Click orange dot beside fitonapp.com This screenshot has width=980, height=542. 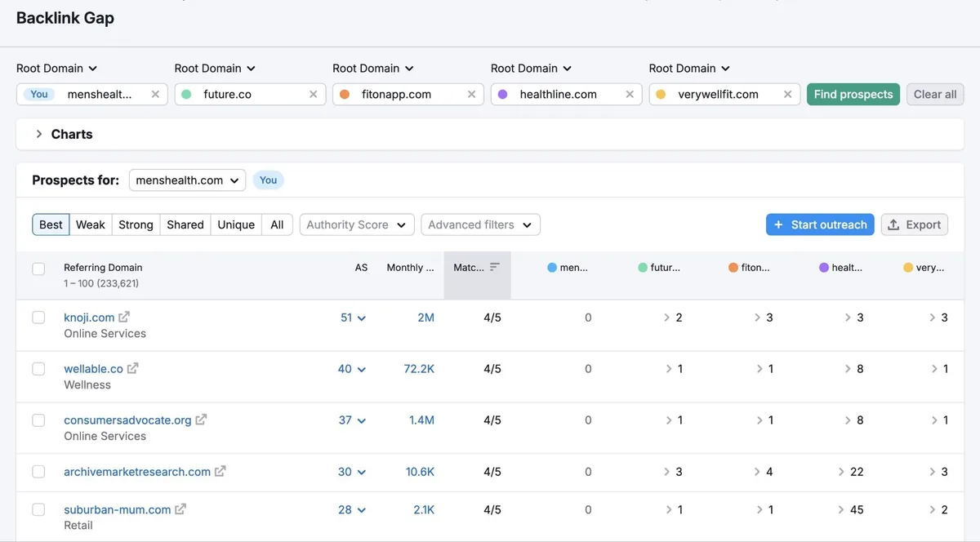pos(345,94)
